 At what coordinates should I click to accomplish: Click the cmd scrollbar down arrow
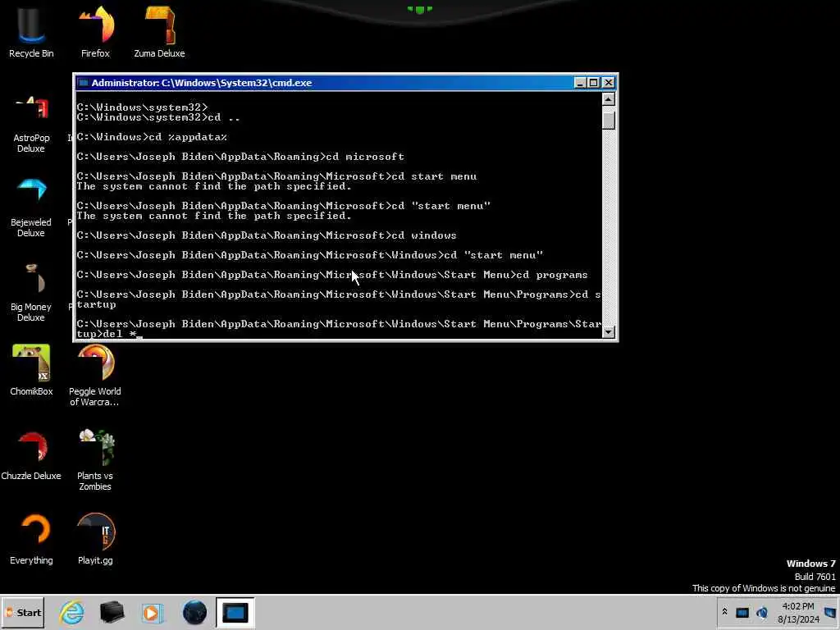[x=608, y=331]
